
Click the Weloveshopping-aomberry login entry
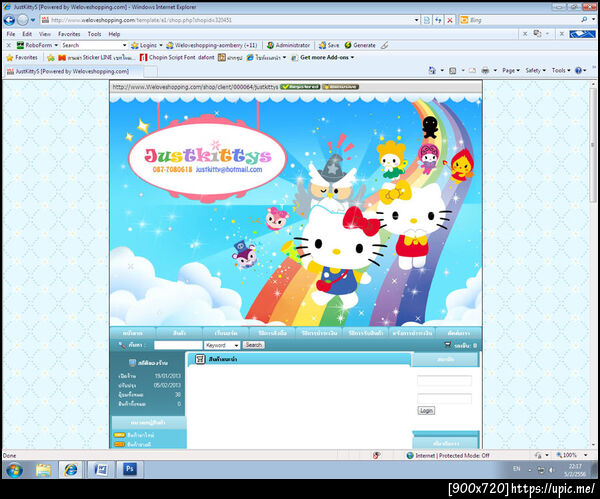coord(212,45)
